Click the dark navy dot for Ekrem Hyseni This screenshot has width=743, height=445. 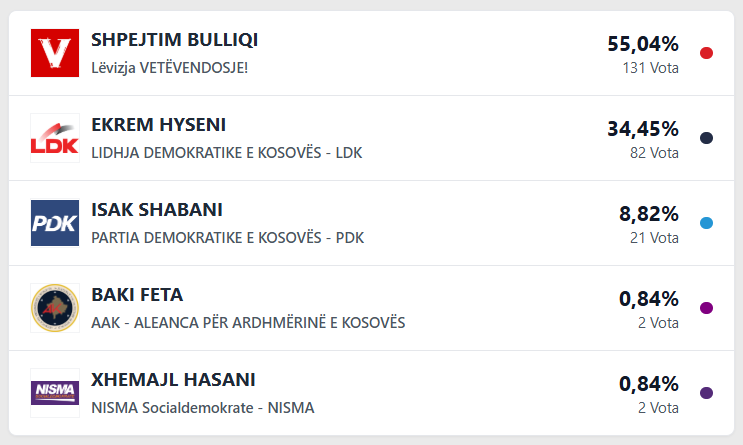pos(706,138)
